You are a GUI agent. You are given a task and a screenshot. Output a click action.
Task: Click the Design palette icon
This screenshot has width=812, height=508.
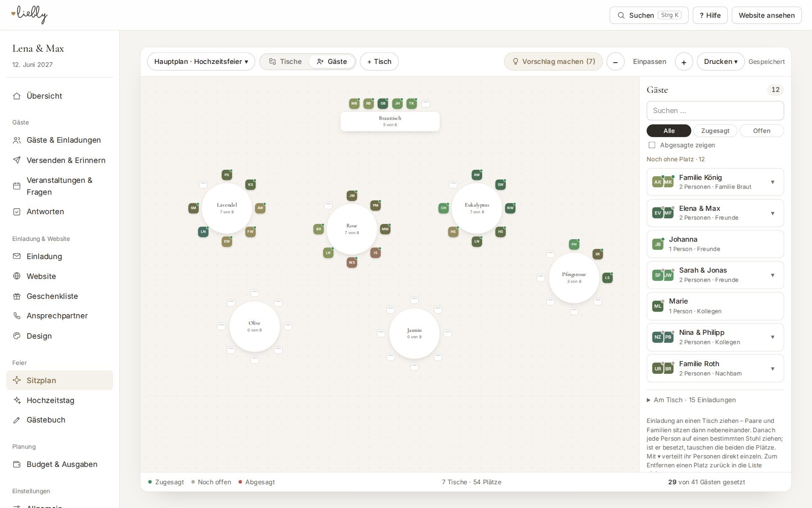17,336
